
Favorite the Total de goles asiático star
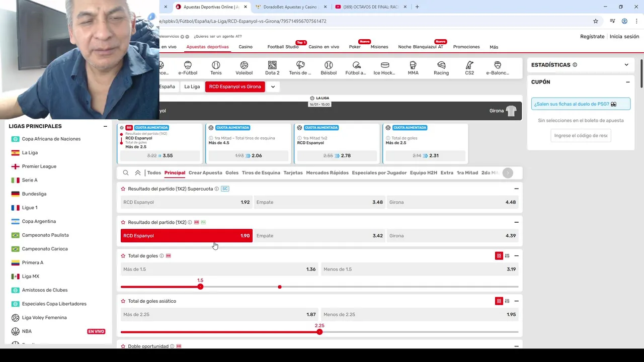123,301
